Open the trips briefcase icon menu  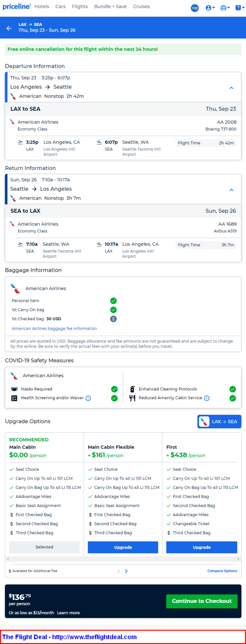[x=225, y=8]
